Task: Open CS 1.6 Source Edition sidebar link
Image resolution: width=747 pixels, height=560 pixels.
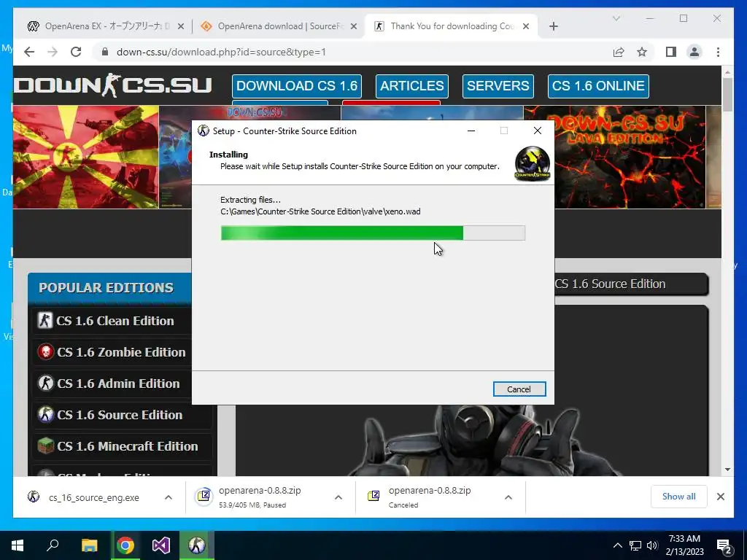Action: tap(120, 415)
